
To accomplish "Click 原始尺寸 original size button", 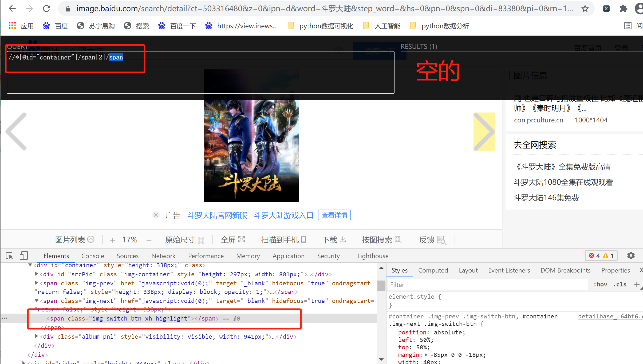I will coord(184,240).
